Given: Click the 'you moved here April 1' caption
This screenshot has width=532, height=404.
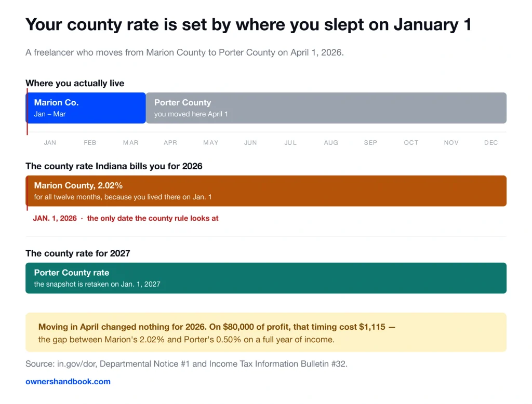Looking at the screenshot, I should tap(191, 114).
